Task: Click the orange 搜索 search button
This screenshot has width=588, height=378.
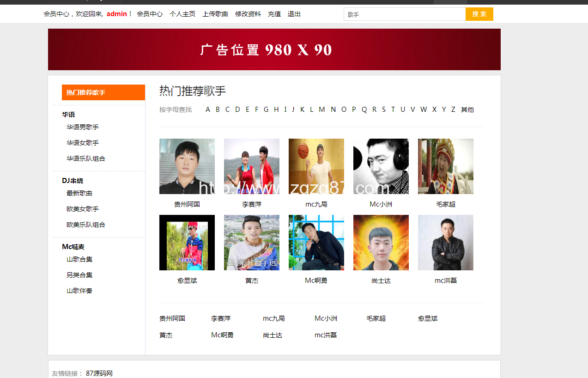Action: coord(479,14)
